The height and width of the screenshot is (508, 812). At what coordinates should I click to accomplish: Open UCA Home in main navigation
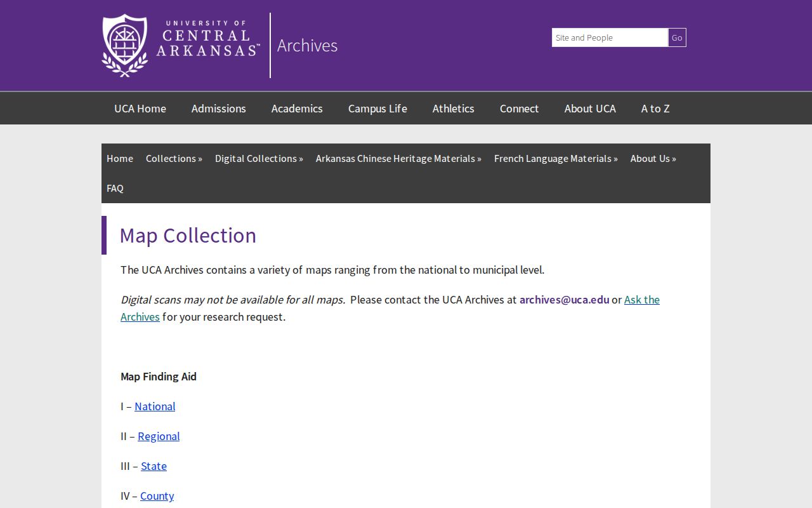[140, 109]
